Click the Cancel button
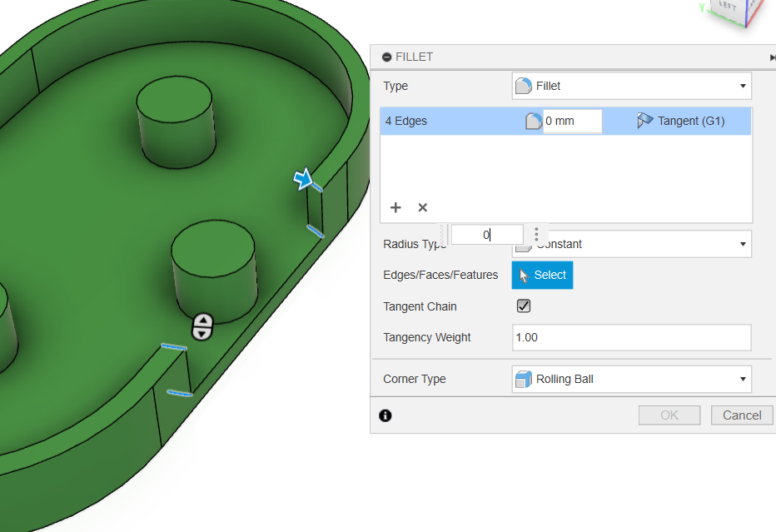Image resolution: width=776 pixels, height=532 pixels. pos(741,415)
